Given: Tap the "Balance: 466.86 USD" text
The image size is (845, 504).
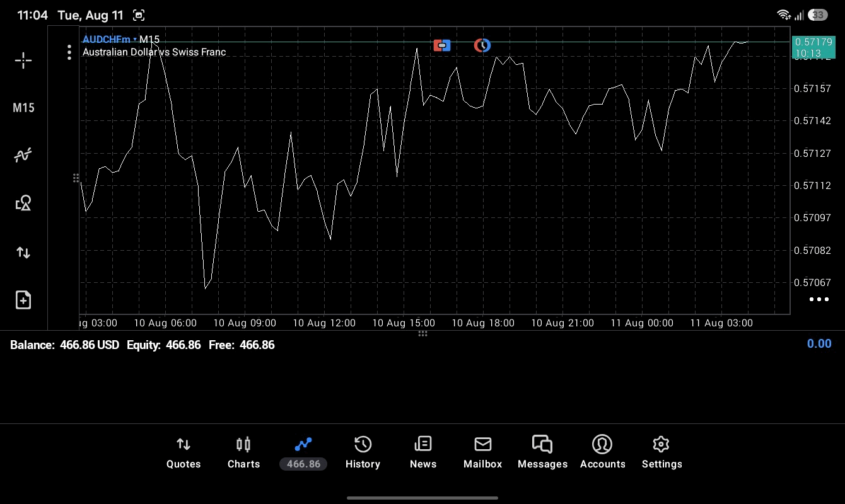Looking at the screenshot, I should click(64, 345).
